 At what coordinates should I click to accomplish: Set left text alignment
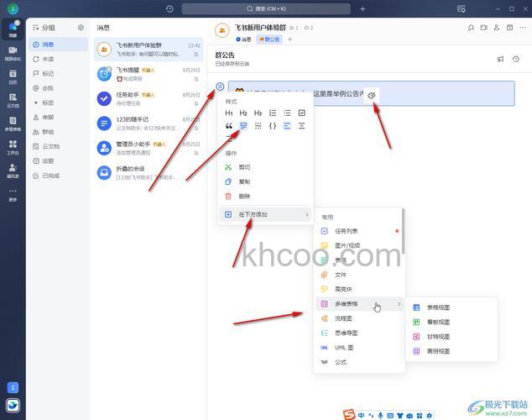click(287, 126)
